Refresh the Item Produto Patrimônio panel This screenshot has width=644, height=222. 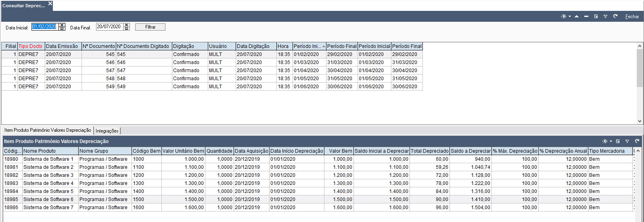[x=637, y=141]
